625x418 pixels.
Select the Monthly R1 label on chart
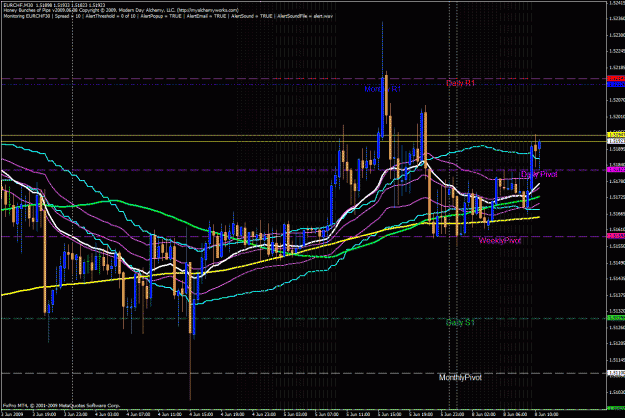[382, 89]
